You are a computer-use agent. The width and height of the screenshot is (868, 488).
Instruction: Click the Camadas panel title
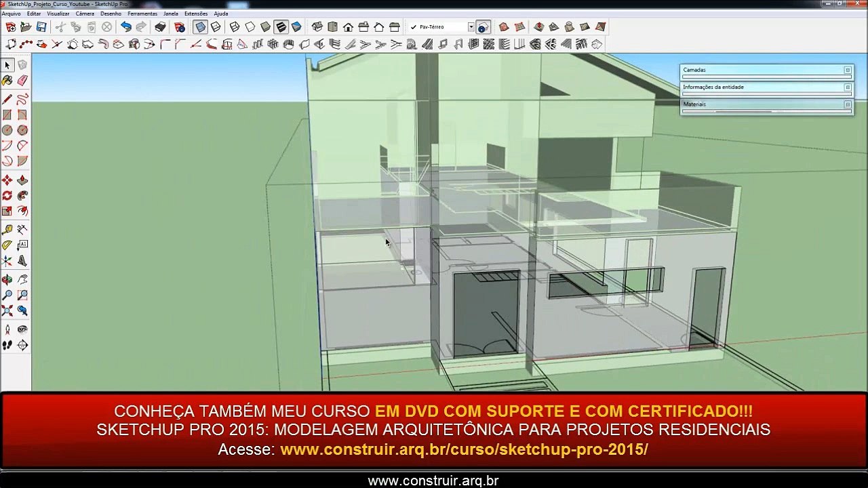(694, 70)
